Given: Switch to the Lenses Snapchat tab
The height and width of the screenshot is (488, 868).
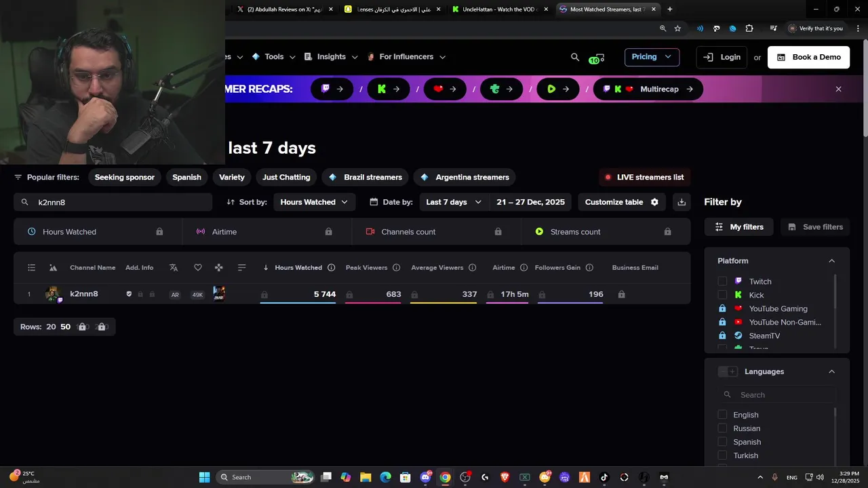Looking at the screenshot, I should (393, 9).
